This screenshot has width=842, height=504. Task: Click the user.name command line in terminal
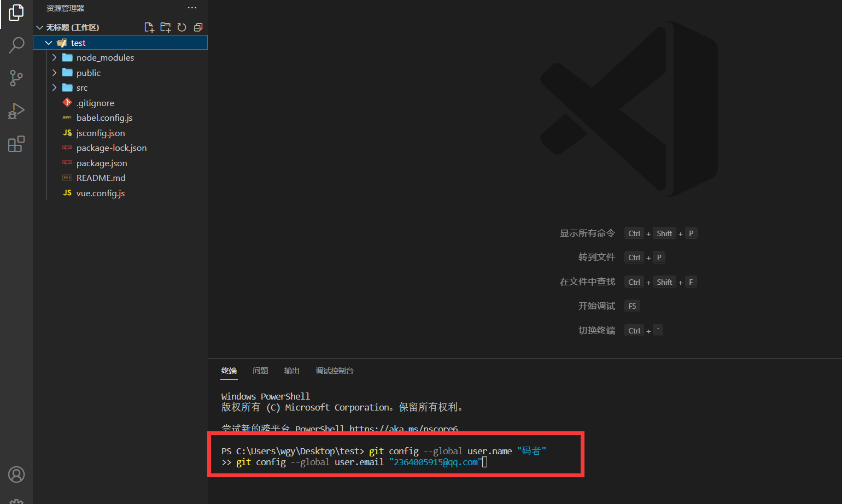coord(384,451)
